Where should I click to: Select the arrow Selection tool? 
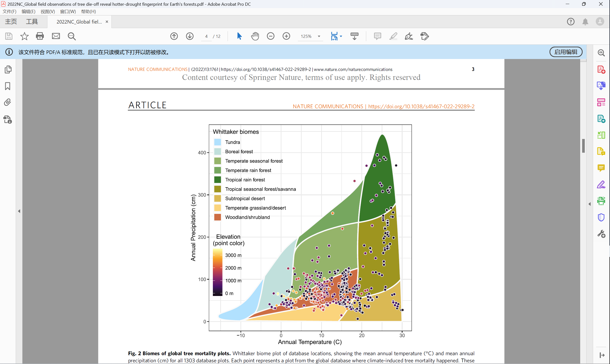pos(239,36)
